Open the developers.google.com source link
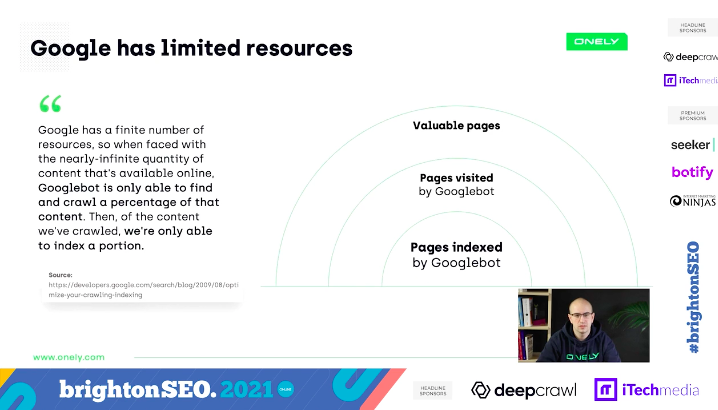This screenshot has width=718, height=410. [x=143, y=290]
